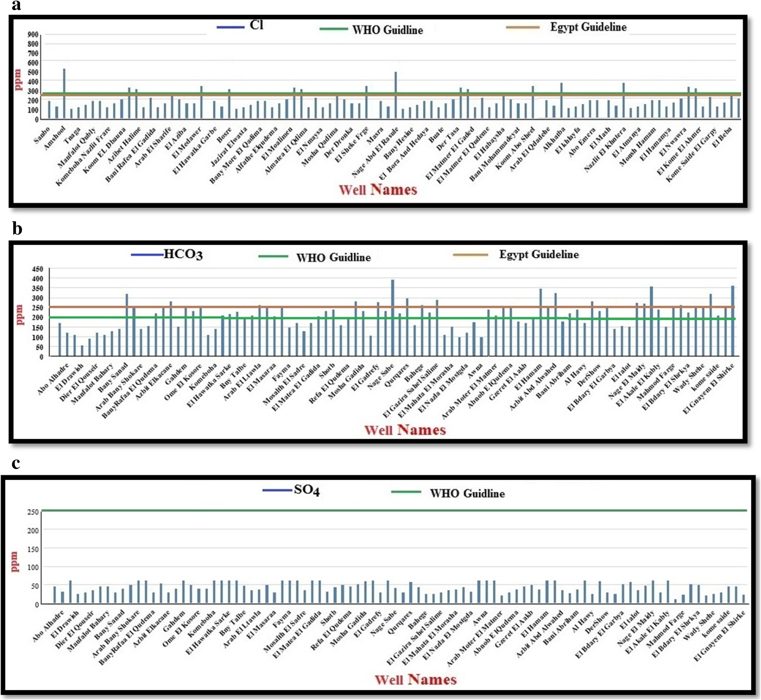Image resolution: width=761 pixels, height=700 pixels.
Task: Click the tallest Amshool bar in Cl chart
Action: coord(64,93)
